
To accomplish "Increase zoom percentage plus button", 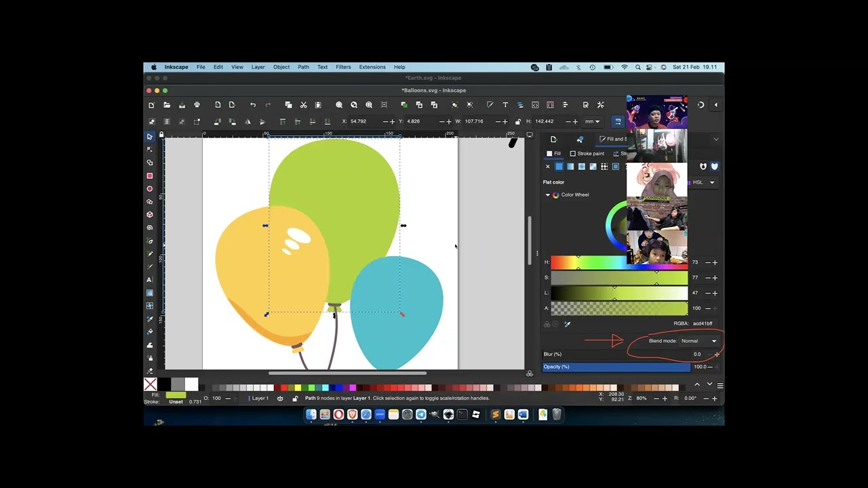I will [x=665, y=399].
